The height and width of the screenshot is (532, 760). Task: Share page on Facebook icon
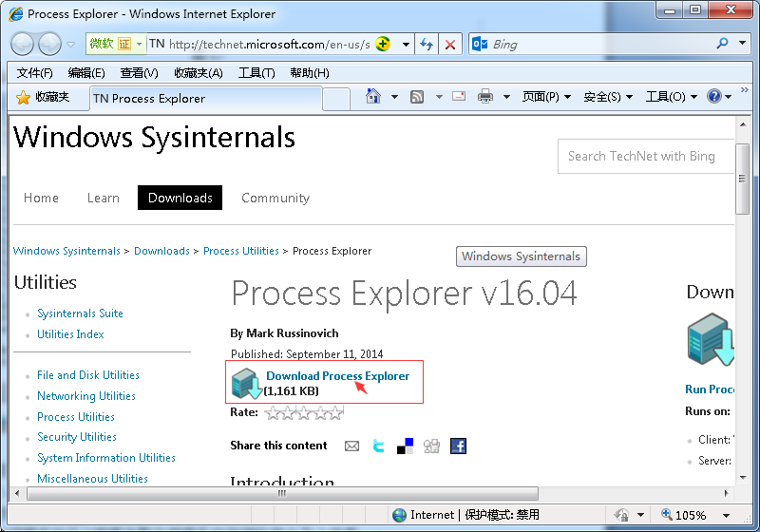click(459, 446)
